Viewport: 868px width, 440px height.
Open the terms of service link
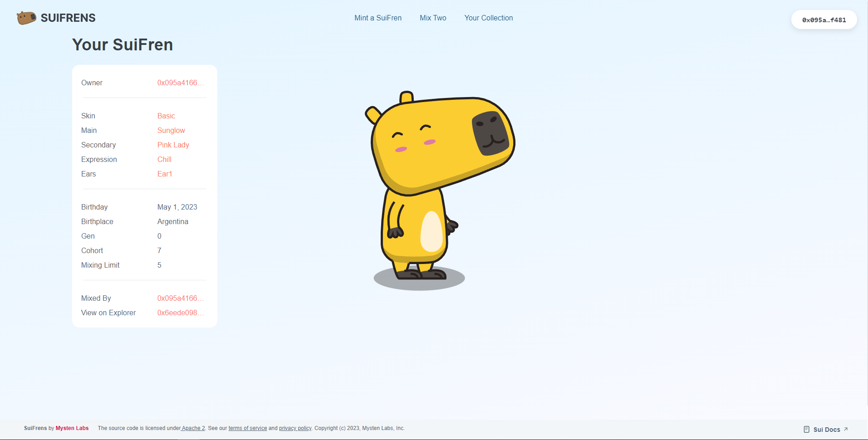[248, 428]
